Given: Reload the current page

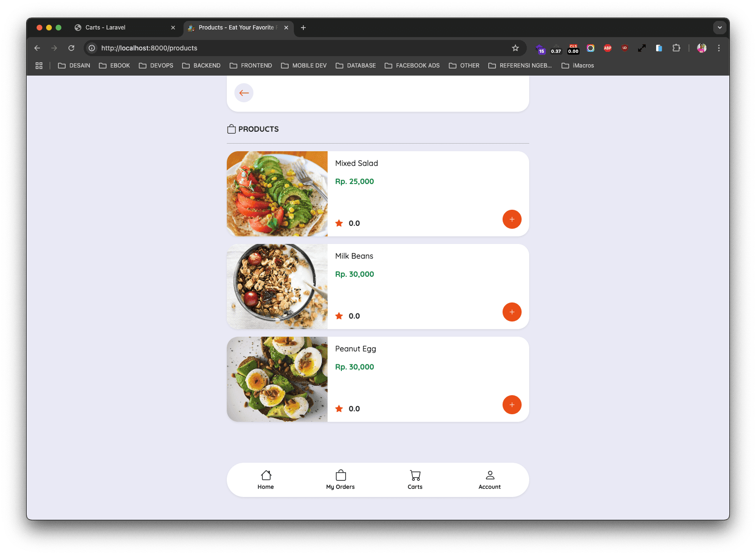Looking at the screenshot, I should [71, 48].
